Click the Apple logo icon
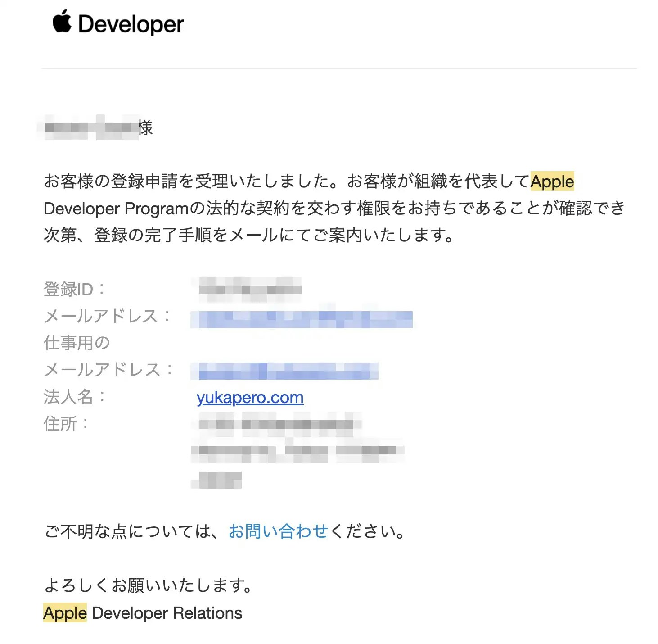 point(62,21)
